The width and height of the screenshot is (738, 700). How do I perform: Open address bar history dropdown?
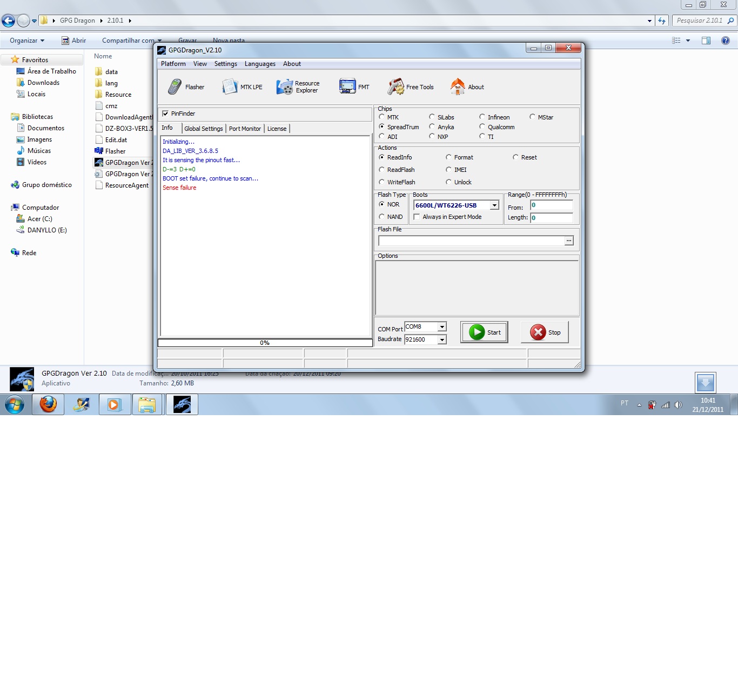point(649,21)
